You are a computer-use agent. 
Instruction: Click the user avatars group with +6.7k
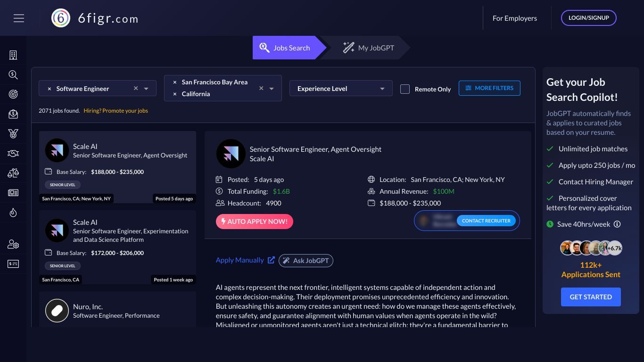pos(591,248)
